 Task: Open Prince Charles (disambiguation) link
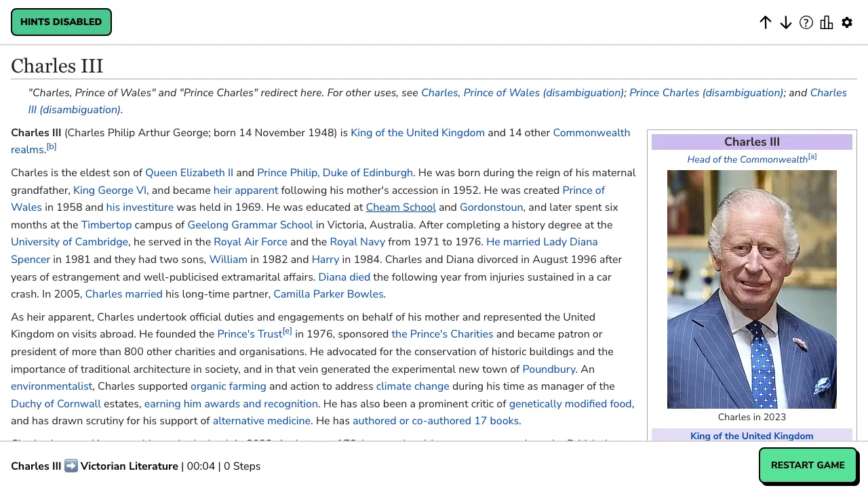point(707,93)
